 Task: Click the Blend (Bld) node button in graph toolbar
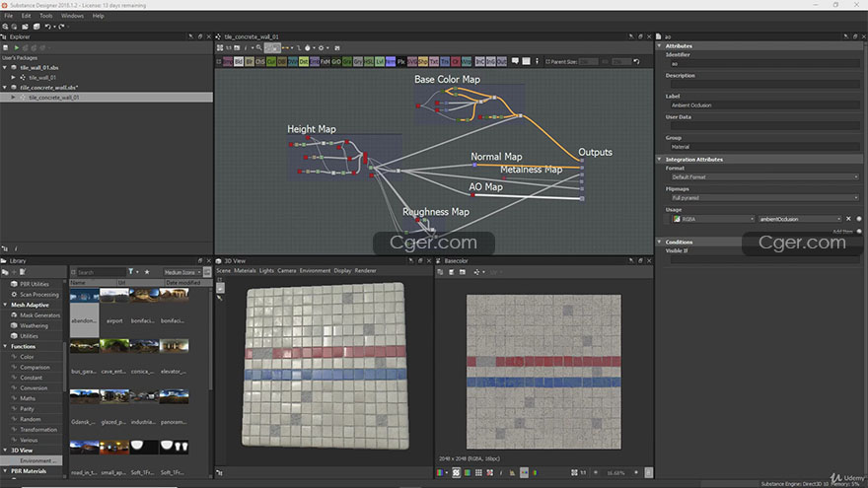[x=239, y=61]
